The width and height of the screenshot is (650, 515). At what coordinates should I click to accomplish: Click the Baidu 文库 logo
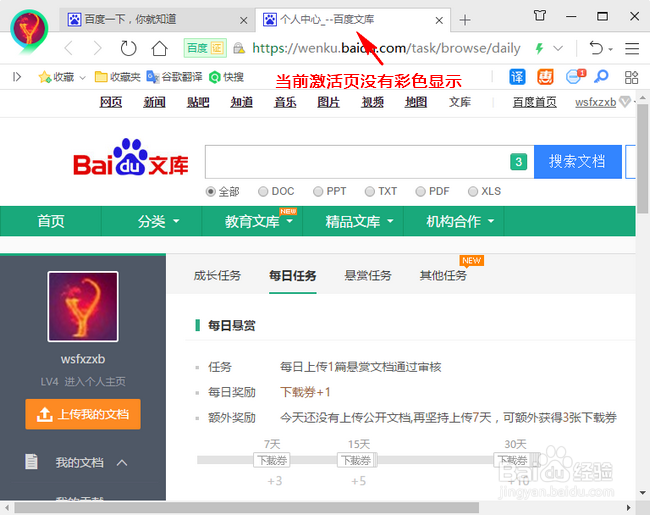(x=131, y=158)
